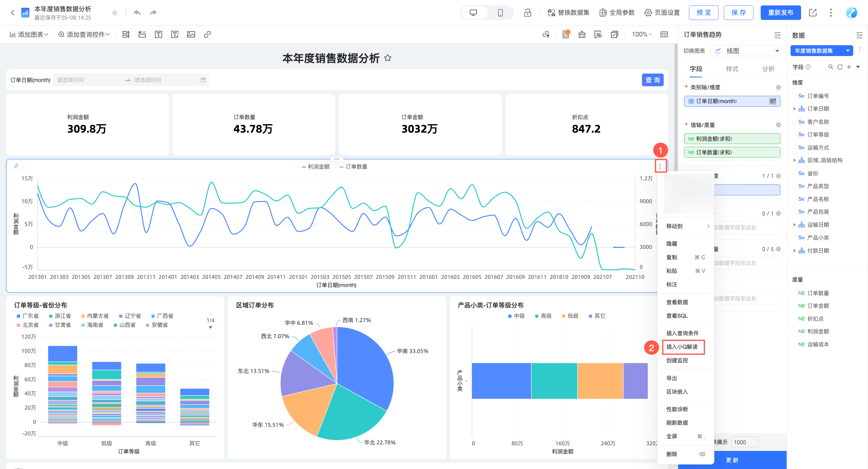Switch to mobile layout view
The image size is (868, 469).
coord(500,13)
